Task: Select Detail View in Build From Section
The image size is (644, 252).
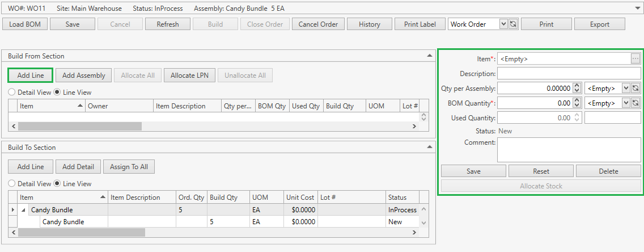Action: 11,92
